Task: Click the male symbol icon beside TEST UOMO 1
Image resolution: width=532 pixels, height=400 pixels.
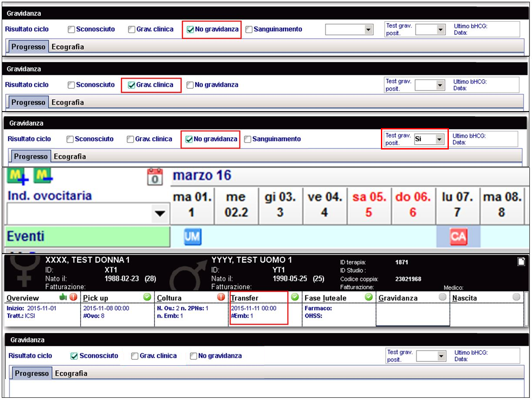Action: [188, 275]
